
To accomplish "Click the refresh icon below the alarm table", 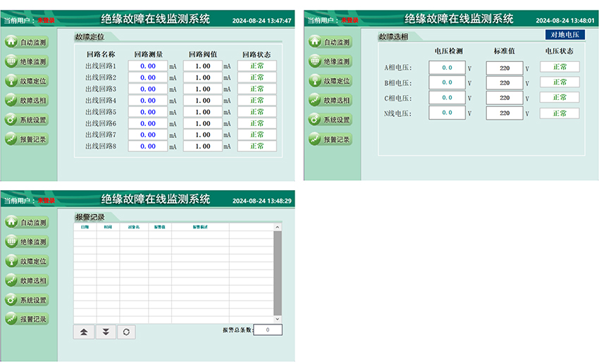I will (125, 332).
